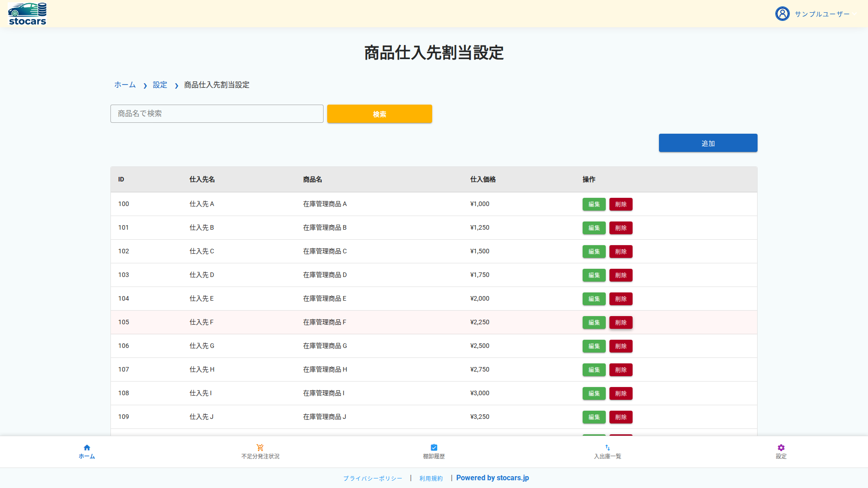This screenshot has height=488, width=868.
Task: Open Powered by stocars.jp link
Action: [x=493, y=478]
